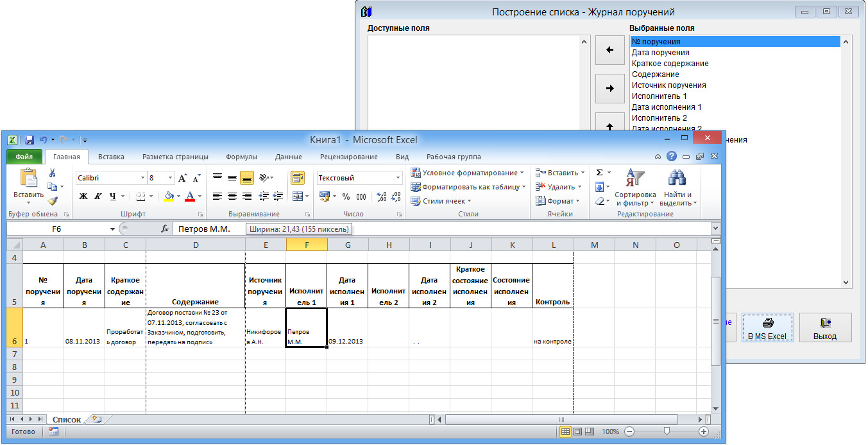Select the Format Painter brush icon

(x=53, y=201)
